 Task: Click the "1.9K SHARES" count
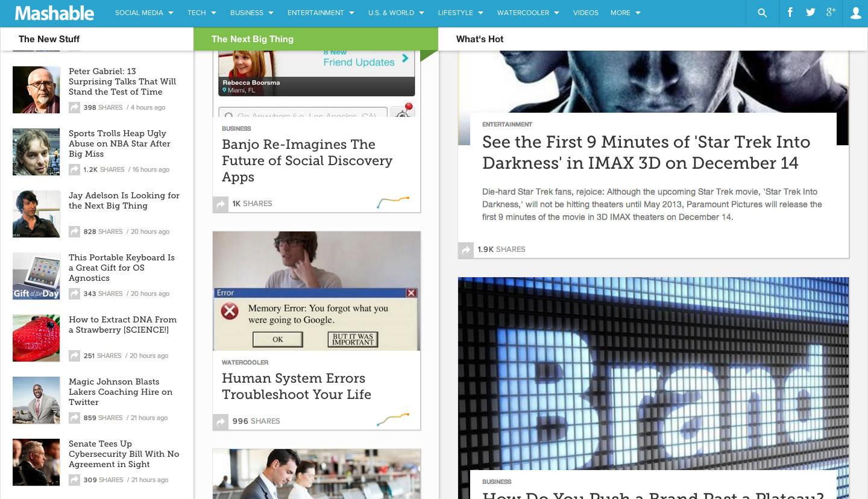(x=502, y=249)
